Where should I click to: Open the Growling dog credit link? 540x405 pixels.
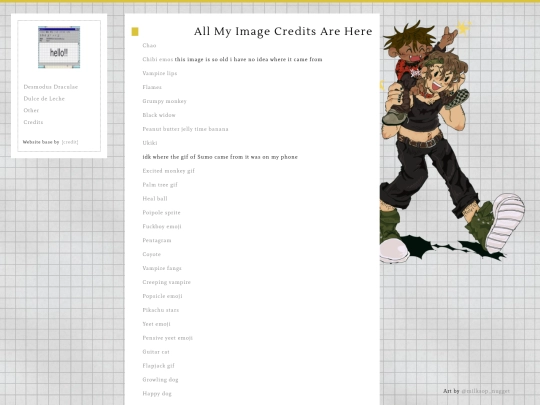[x=160, y=380]
